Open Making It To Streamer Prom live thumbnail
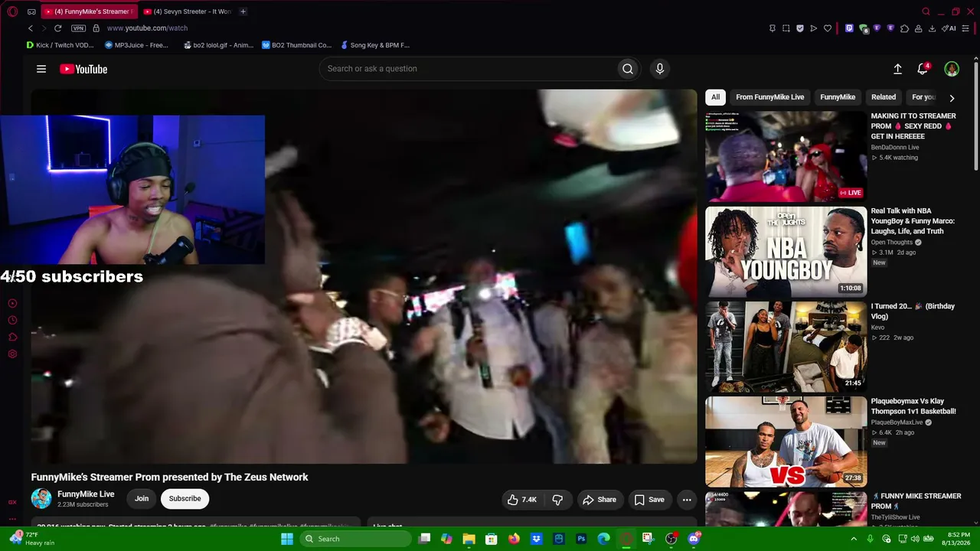Screen dimensions: 980x551 tap(786, 157)
